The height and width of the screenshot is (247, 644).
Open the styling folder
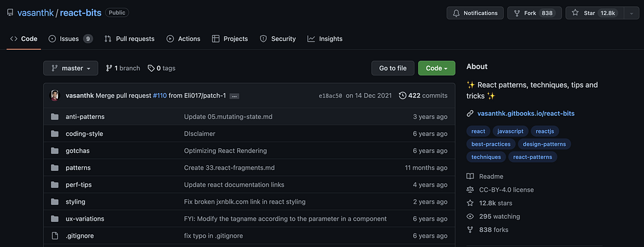click(x=75, y=202)
